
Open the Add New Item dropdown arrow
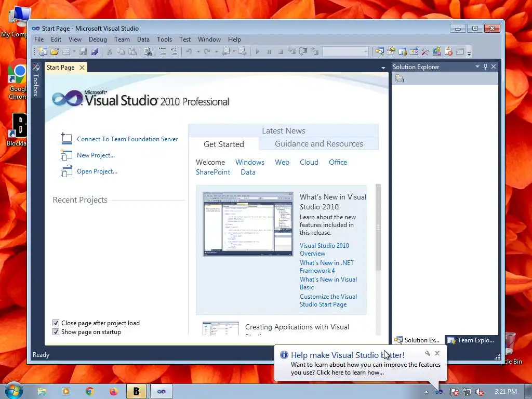(74, 51)
